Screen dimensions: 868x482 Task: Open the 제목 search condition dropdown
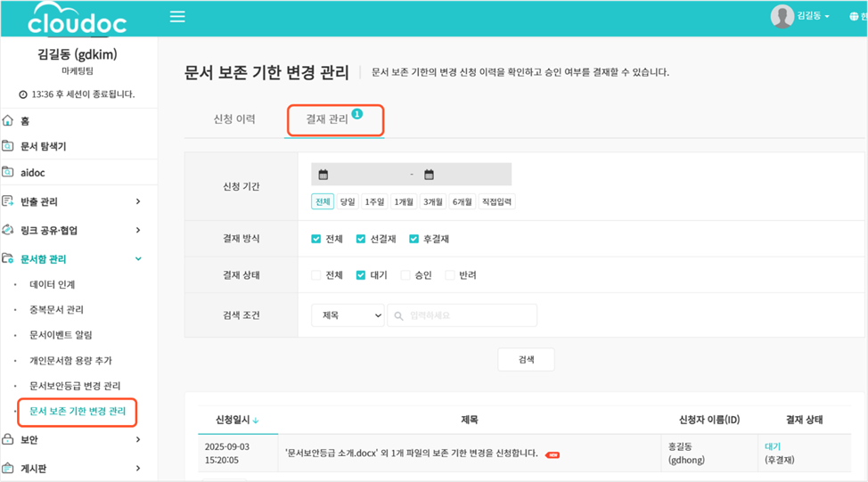[348, 315]
